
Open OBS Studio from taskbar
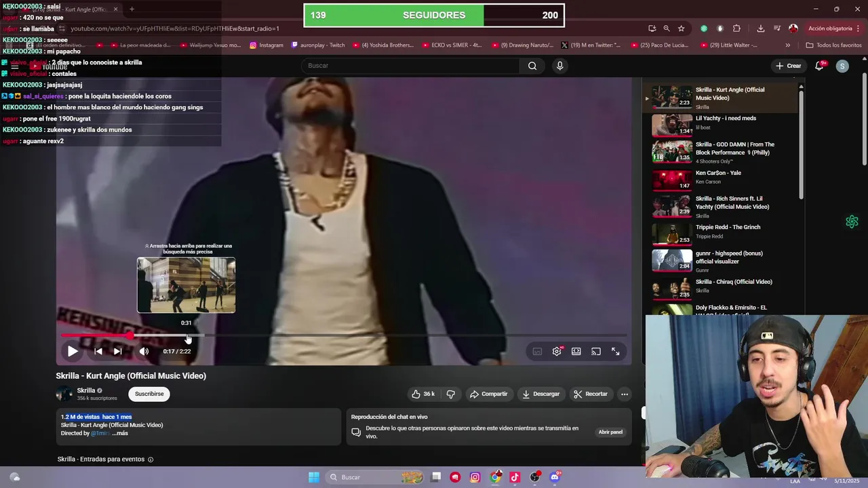[x=535, y=477]
